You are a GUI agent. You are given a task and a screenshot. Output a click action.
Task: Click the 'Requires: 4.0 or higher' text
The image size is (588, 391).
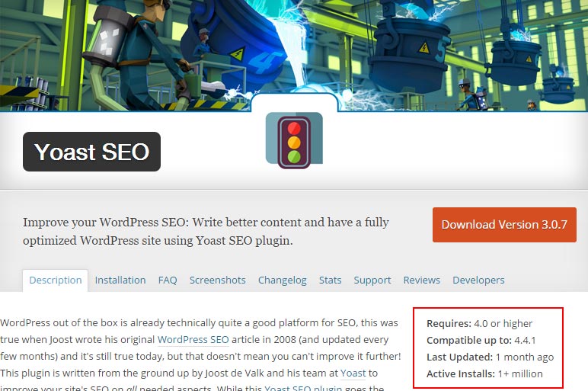click(x=479, y=323)
